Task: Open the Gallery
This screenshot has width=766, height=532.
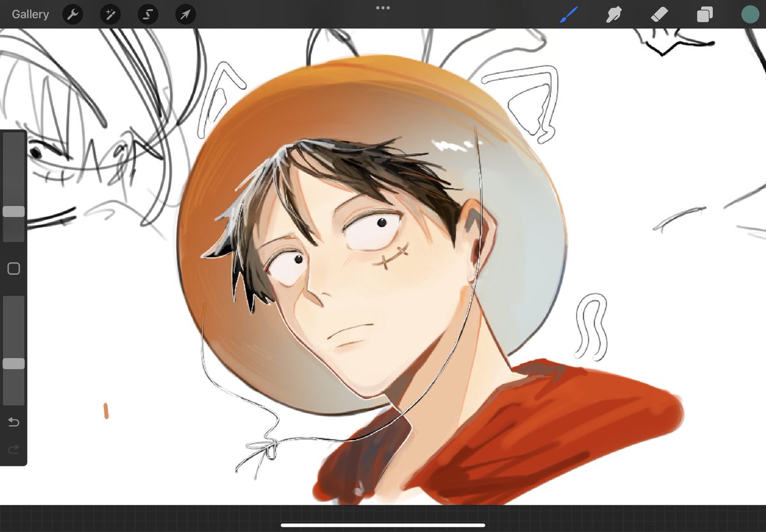Action: [x=30, y=14]
